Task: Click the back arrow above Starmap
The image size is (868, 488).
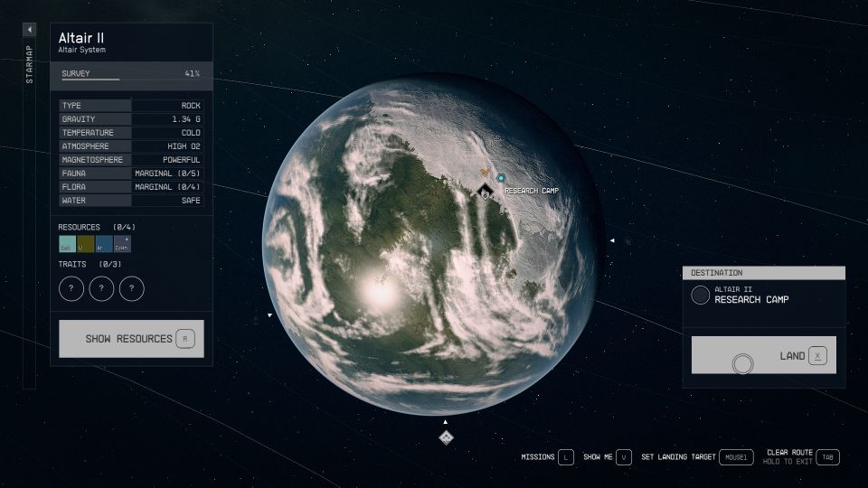Action: pos(29,29)
